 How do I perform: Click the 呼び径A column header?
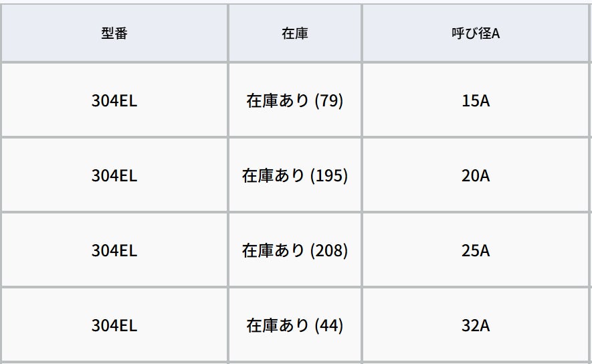[475, 33]
